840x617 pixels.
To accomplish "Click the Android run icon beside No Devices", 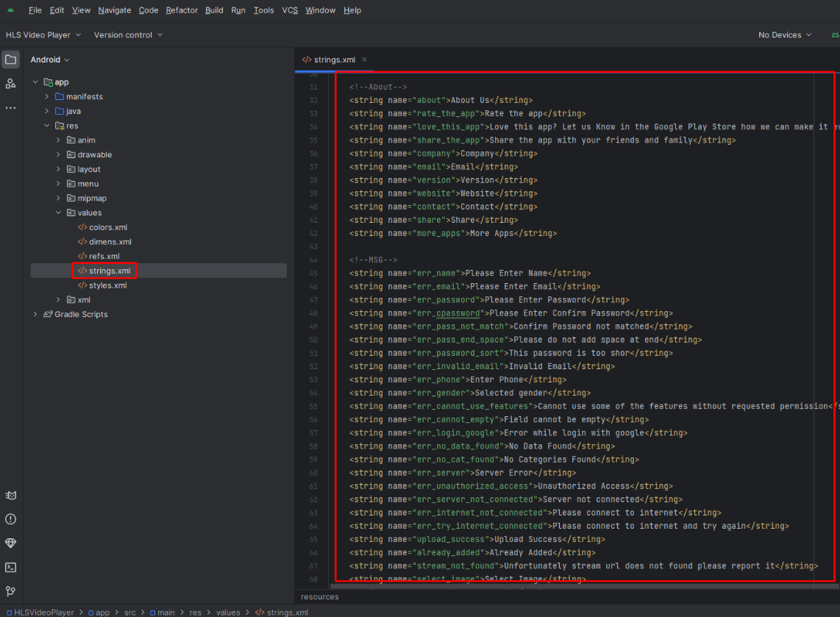I will point(835,35).
